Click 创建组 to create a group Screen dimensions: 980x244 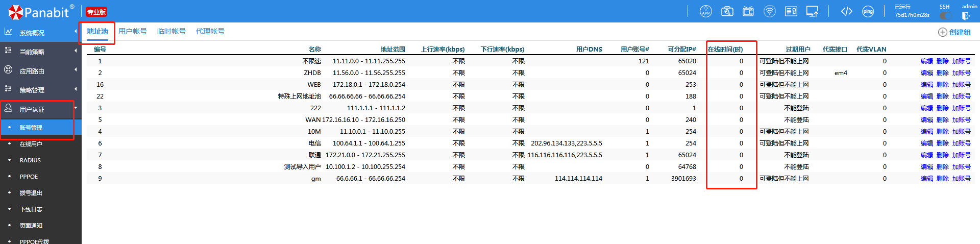point(954,32)
